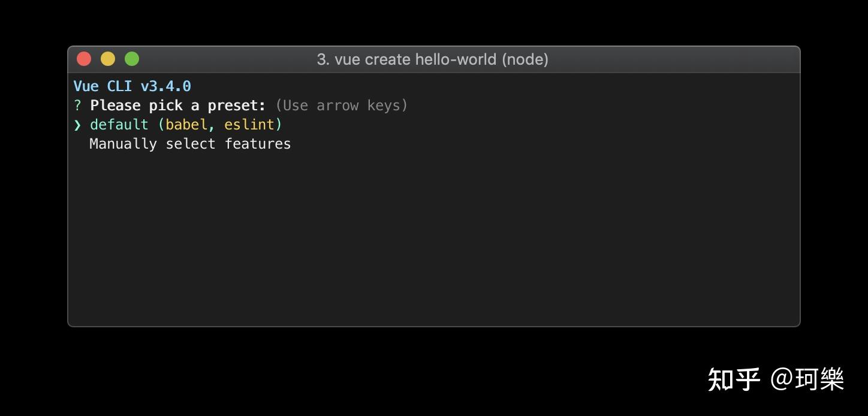Click the yellow minimize window button
The width and height of the screenshot is (868, 416).
pos(108,59)
